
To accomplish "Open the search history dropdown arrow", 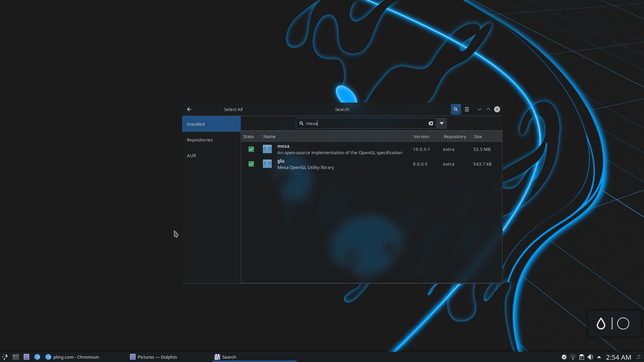I will pyautogui.click(x=442, y=123).
